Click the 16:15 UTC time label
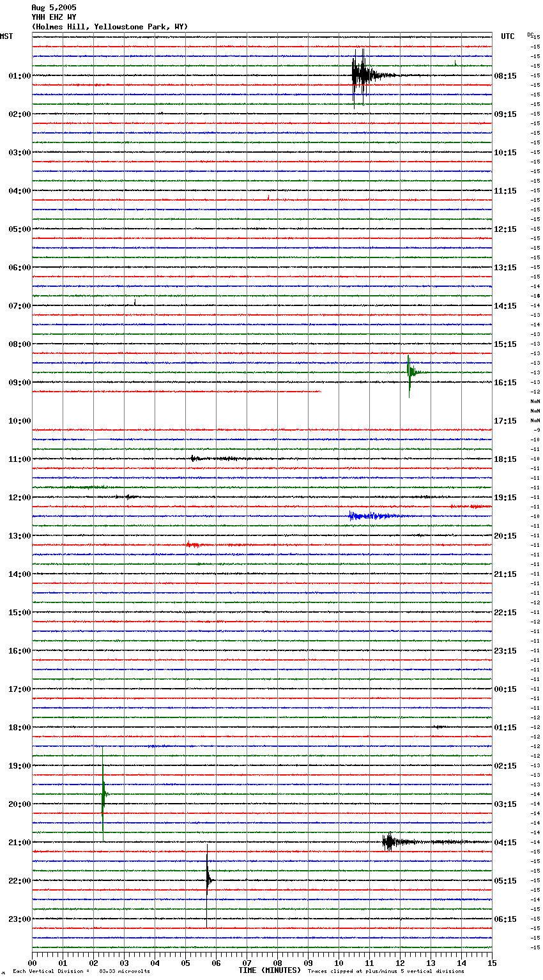This screenshot has height=980, width=543. pos(505,383)
